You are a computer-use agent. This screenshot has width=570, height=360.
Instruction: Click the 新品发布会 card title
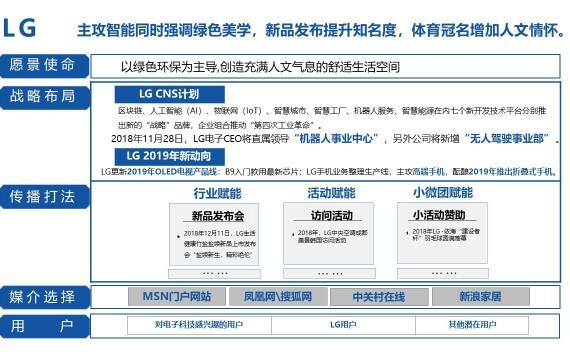pyautogui.click(x=218, y=216)
